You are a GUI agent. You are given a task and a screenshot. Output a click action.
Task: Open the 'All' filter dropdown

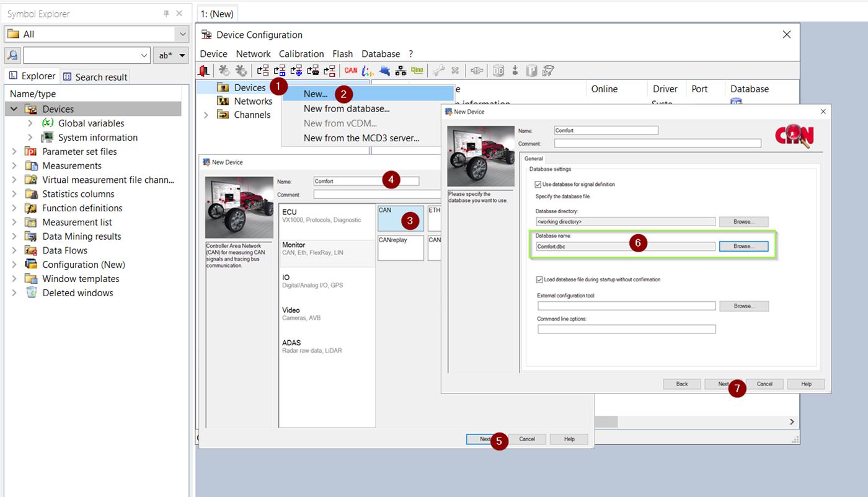(x=182, y=34)
